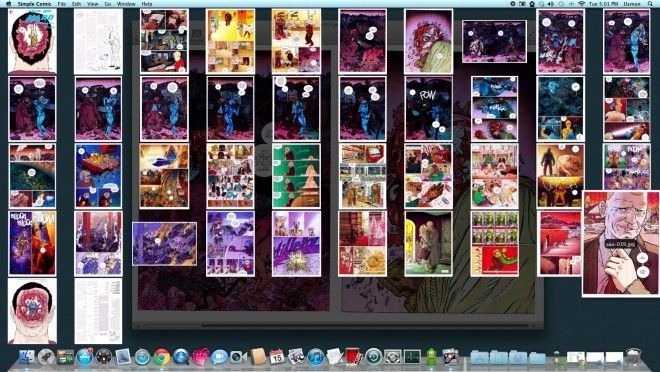Open TextEdit paper icon in Dock
660x372 pixels.
coord(335,357)
